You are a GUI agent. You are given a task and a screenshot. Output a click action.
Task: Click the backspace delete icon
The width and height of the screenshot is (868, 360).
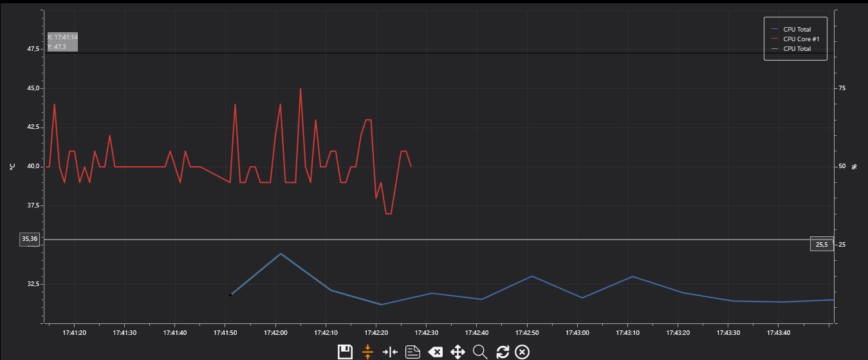435,352
